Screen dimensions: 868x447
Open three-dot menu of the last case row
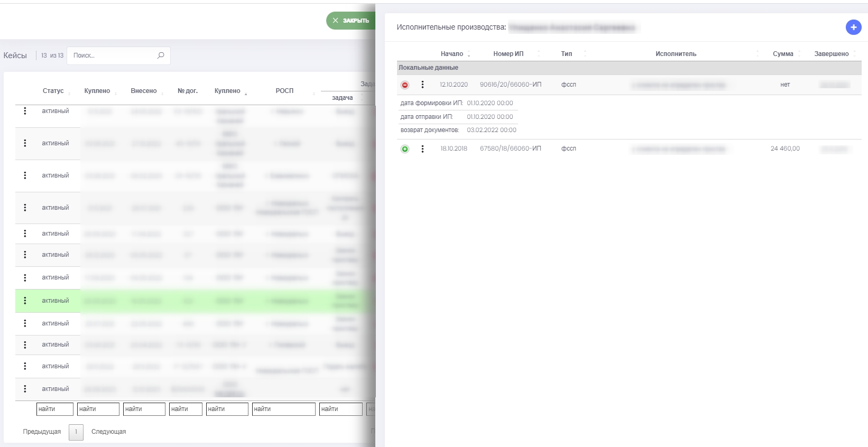click(x=25, y=389)
